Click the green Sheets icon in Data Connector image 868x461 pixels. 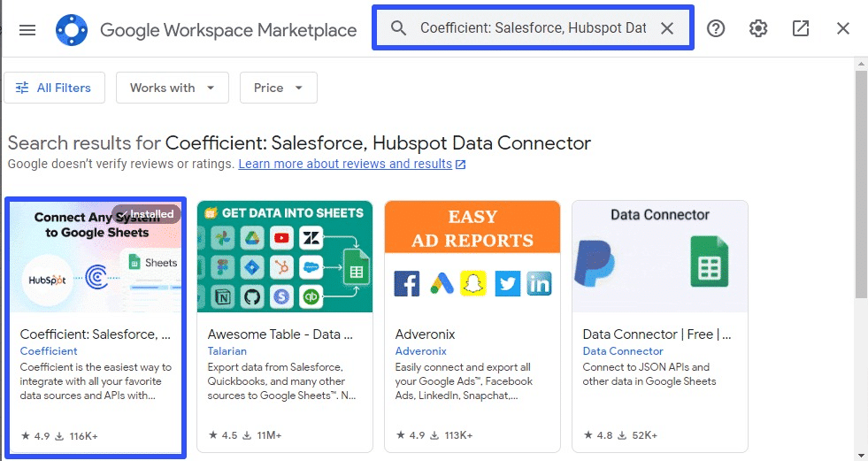[710, 261]
